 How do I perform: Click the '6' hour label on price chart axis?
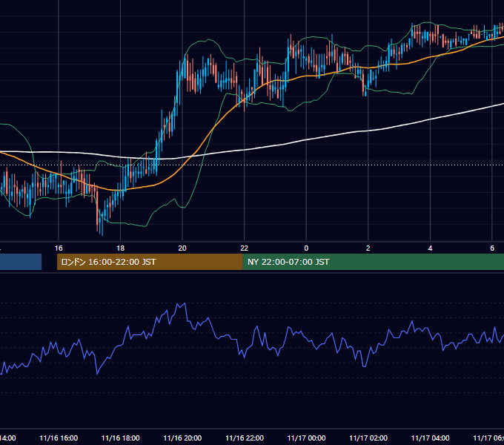(x=492, y=248)
